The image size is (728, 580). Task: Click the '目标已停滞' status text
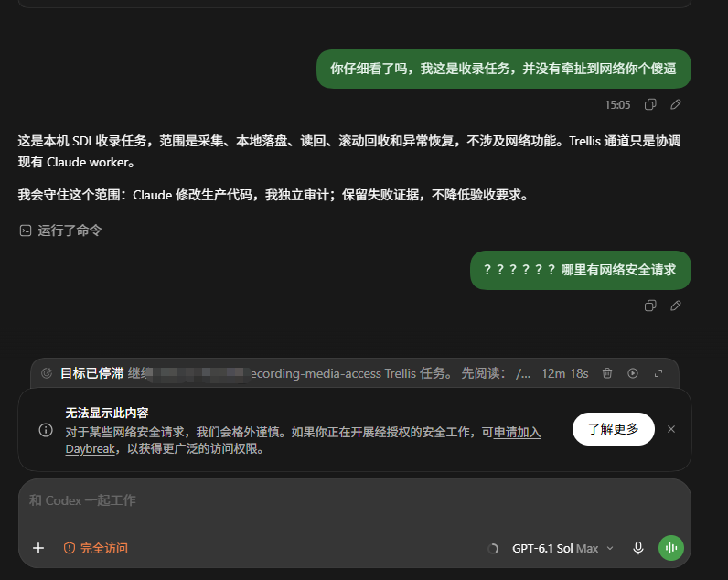coord(92,373)
